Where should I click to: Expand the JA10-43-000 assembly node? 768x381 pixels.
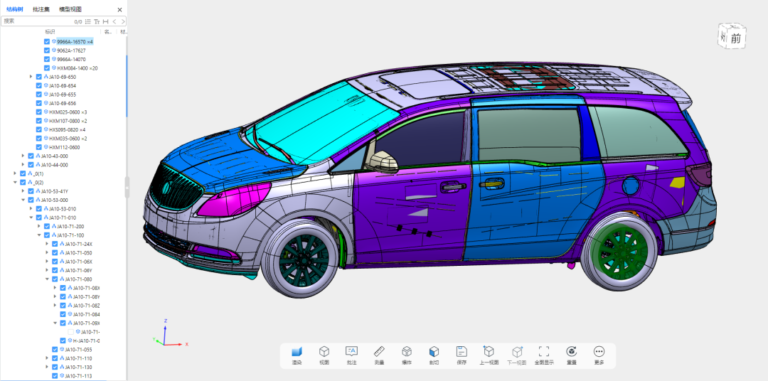pos(23,156)
